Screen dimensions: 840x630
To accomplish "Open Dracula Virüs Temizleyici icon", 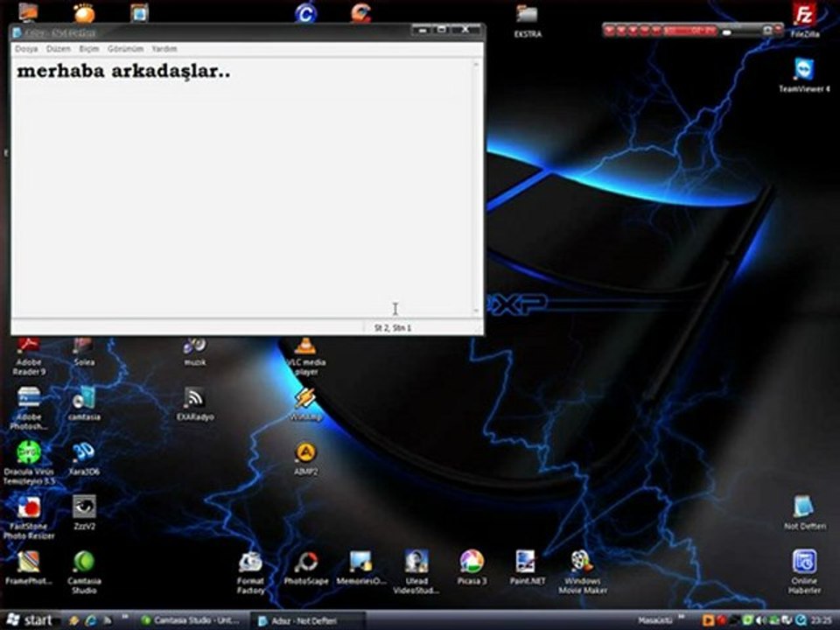I will point(29,463).
